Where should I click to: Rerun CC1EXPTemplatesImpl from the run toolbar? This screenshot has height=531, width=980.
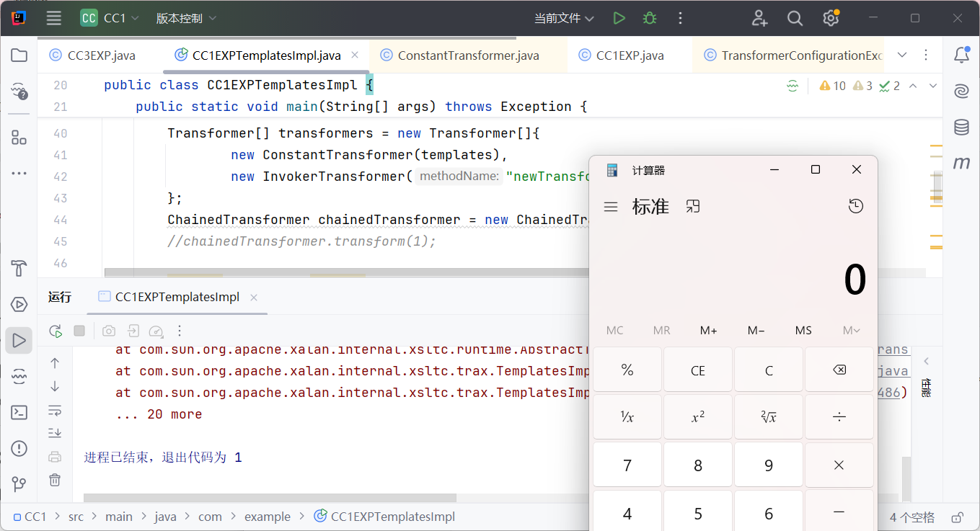tap(56, 331)
